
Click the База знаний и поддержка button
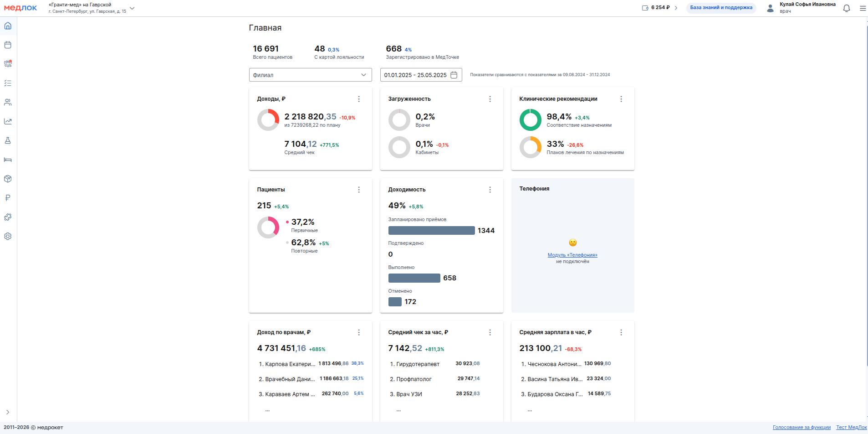coord(721,8)
